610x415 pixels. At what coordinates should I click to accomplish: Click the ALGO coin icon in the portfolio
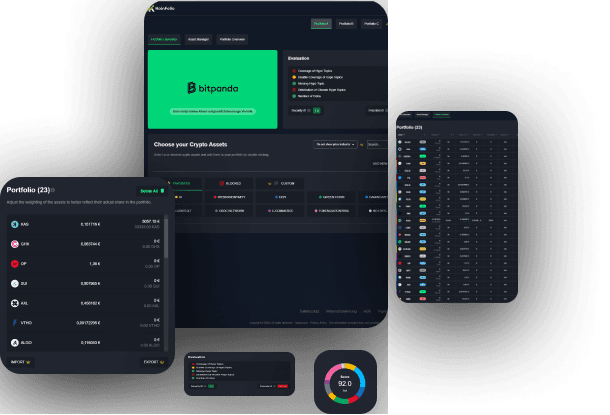click(x=15, y=343)
